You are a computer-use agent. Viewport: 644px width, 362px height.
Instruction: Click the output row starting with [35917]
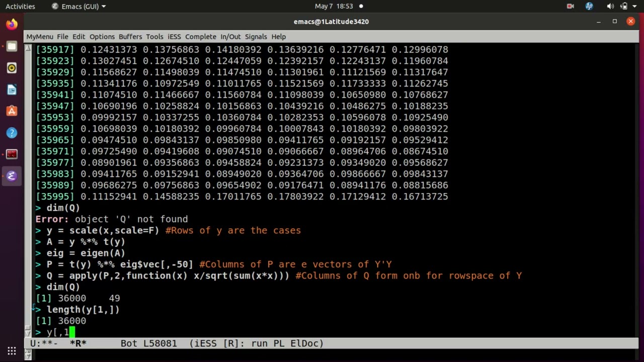242,50
